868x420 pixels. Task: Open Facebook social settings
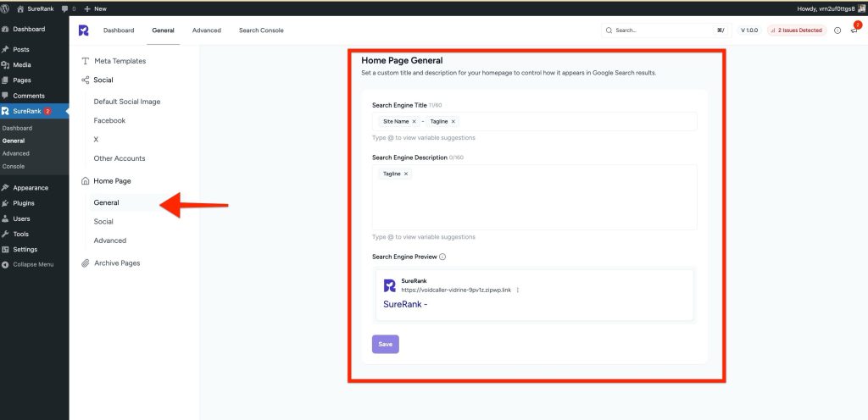coord(109,120)
